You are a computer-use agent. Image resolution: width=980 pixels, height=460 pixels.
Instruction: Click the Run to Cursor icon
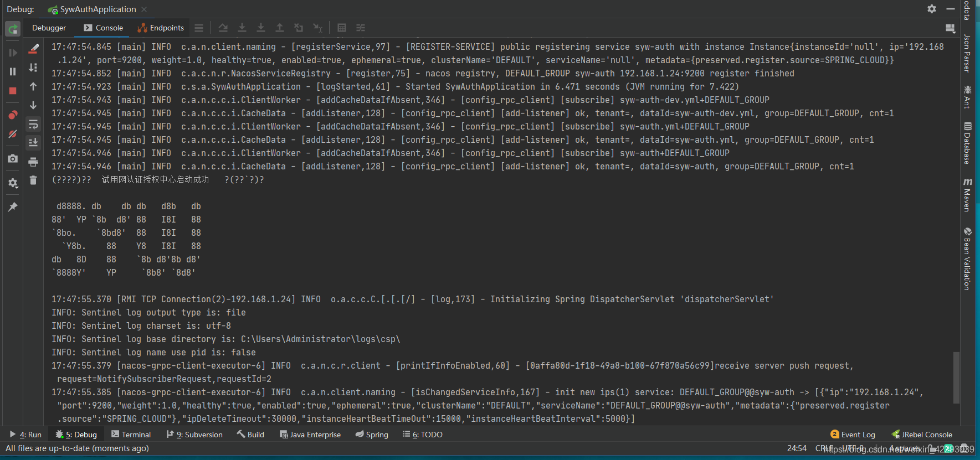click(317, 28)
